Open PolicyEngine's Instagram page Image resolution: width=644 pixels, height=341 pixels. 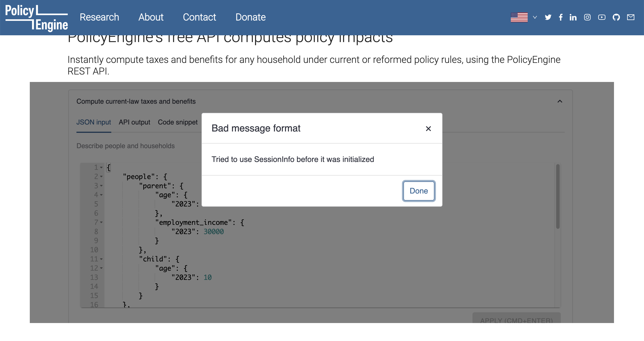[587, 17]
